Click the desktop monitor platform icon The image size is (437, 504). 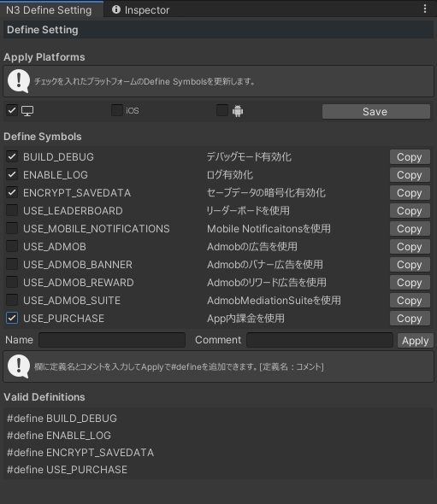[27, 111]
